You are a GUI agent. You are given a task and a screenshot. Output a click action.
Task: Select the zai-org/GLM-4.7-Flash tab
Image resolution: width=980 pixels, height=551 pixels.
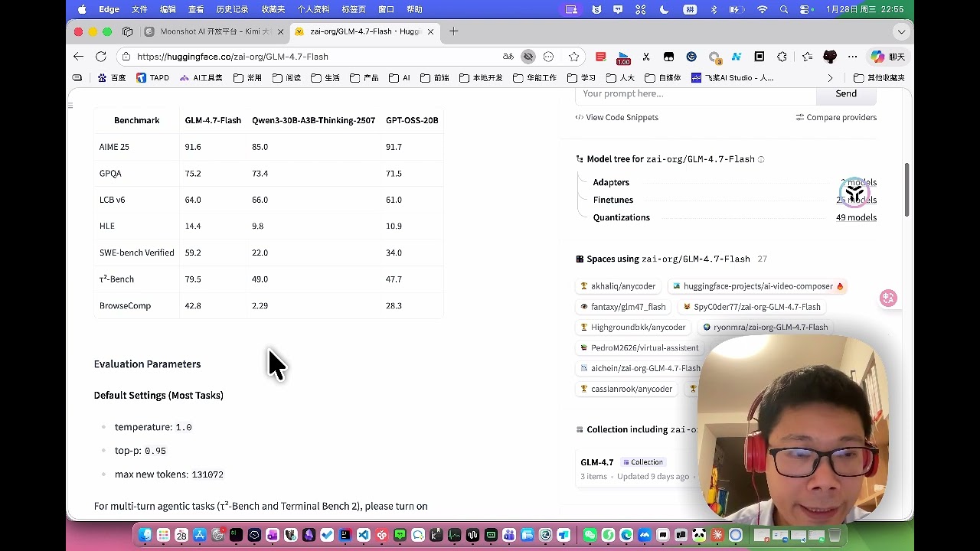(x=364, y=31)
